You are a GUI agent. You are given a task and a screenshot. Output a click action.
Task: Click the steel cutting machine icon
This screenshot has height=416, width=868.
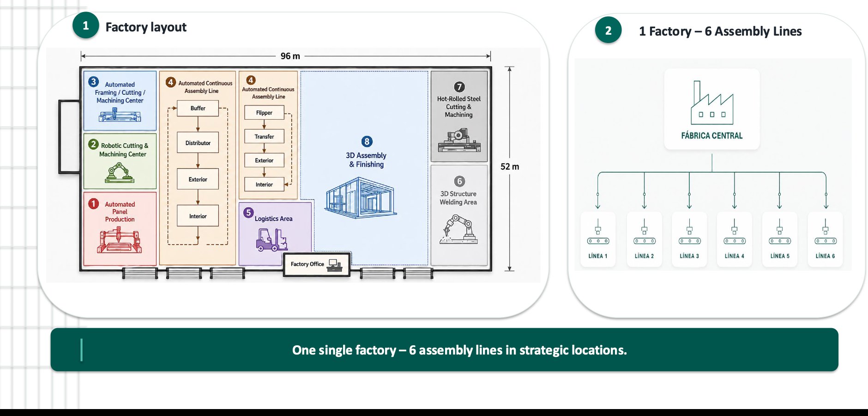(459, 140)
